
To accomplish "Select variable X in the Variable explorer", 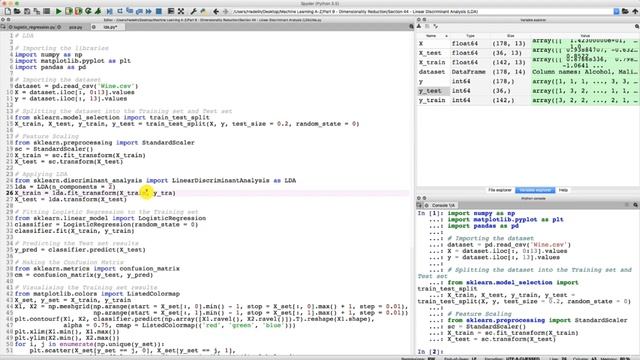I will point(528,43).
